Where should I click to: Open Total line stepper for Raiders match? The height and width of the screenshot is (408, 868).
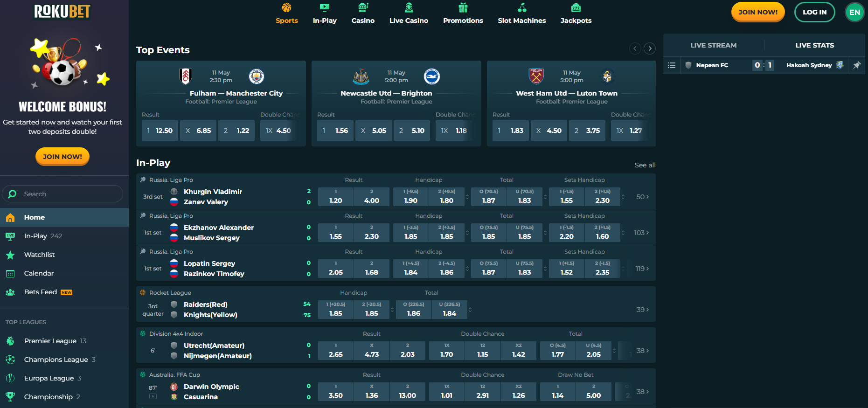(x=470, y=310)
